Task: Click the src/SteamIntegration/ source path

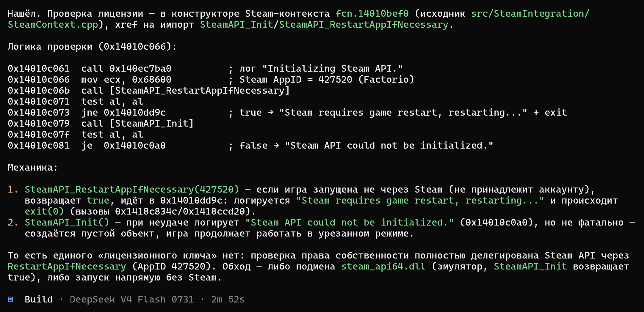Action: click(530, 13)
